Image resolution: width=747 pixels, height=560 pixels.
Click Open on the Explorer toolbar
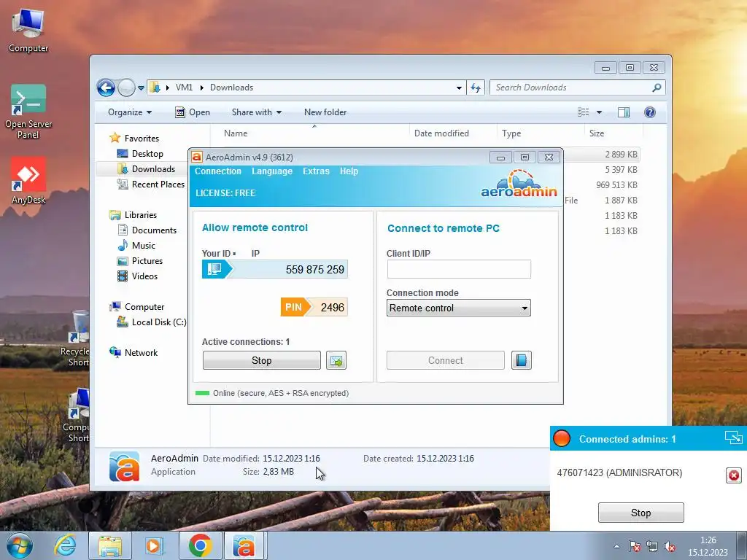[x=193, y=112]
